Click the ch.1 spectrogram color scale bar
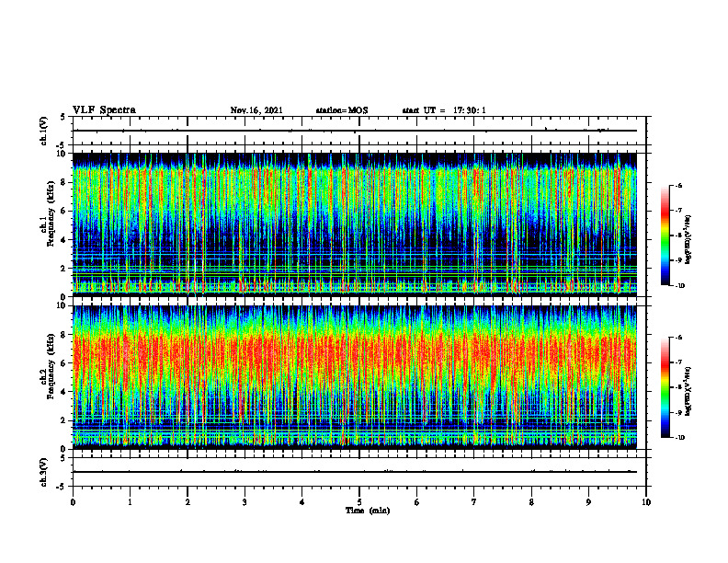Image resolution: width=728 pixels, height=563 pixels. [665, 236]
